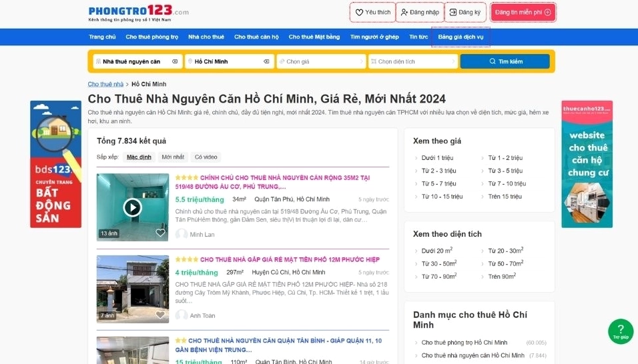
Task: Open listing title Cho thuê nhà gấp Phước Hiệp
Action: 290,259
